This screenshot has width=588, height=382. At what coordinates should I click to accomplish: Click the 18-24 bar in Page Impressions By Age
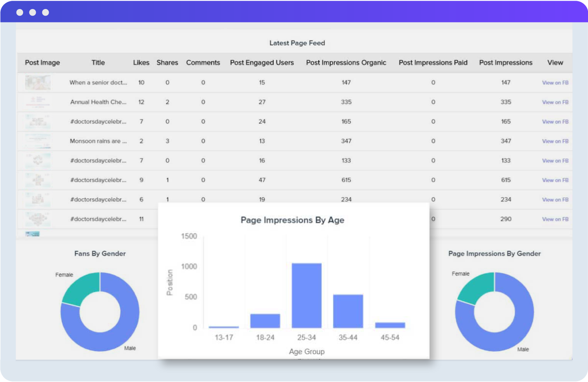pyautogui.click(x=265, y=320)
